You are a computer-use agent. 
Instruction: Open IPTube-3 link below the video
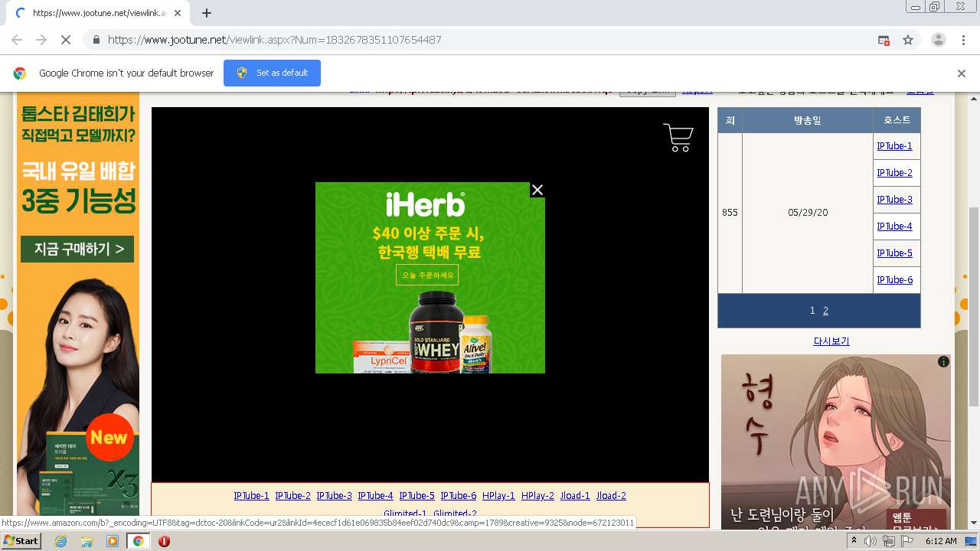click(x=335, y=496)
